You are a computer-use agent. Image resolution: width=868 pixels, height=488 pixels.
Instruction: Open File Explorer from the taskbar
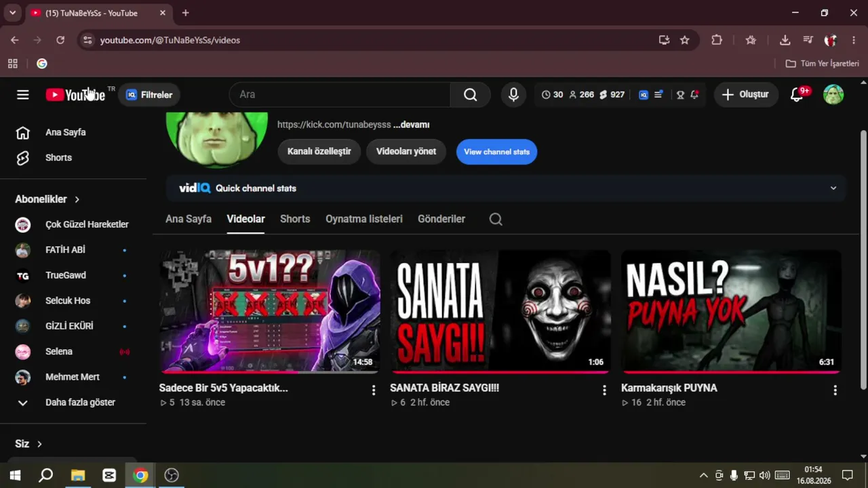point(78,475)
